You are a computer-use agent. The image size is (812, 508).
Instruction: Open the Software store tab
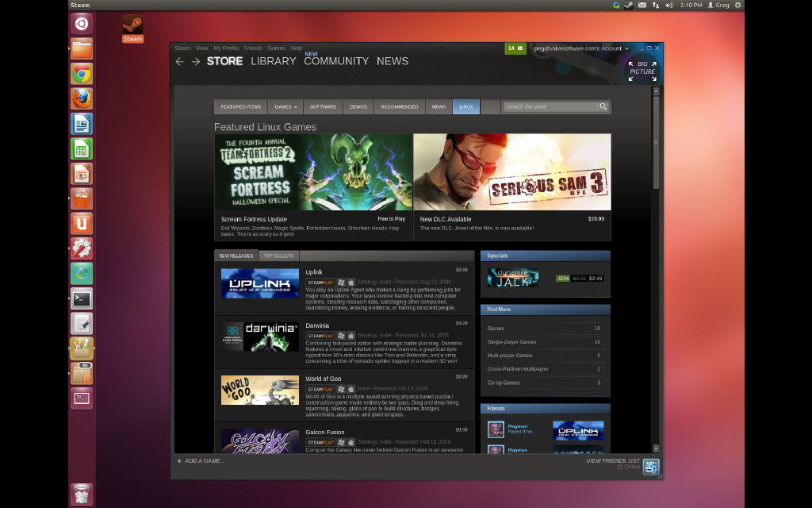point(324,107)
